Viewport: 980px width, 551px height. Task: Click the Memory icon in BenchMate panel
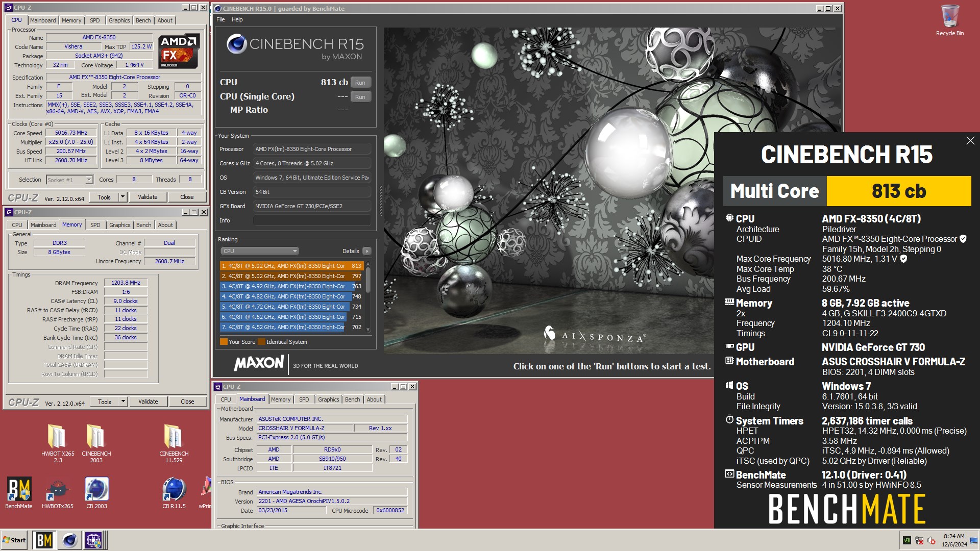(729, 302)
